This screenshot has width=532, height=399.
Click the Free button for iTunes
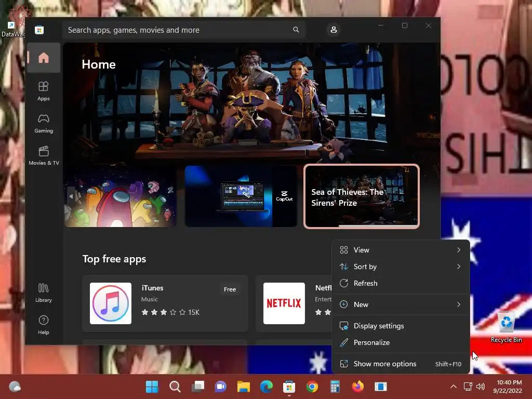click(x=230, y=289)
